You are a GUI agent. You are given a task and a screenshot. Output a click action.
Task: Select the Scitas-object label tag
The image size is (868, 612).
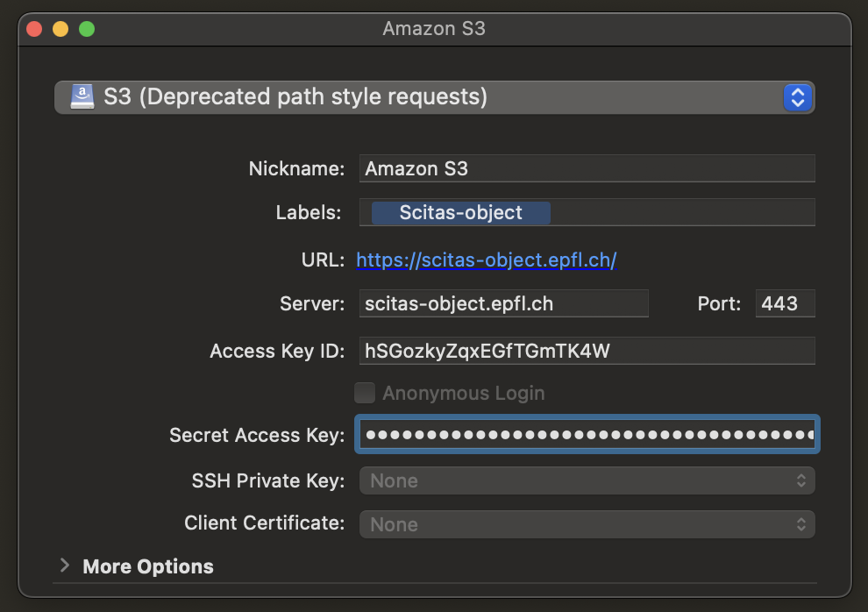click(x=460, y=212)
